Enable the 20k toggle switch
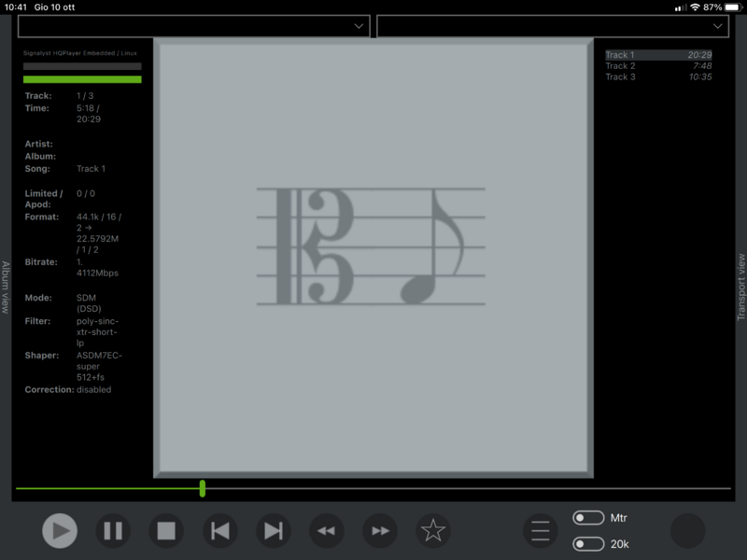This screenshot has width=747, height=560. (x=588, y=544)
